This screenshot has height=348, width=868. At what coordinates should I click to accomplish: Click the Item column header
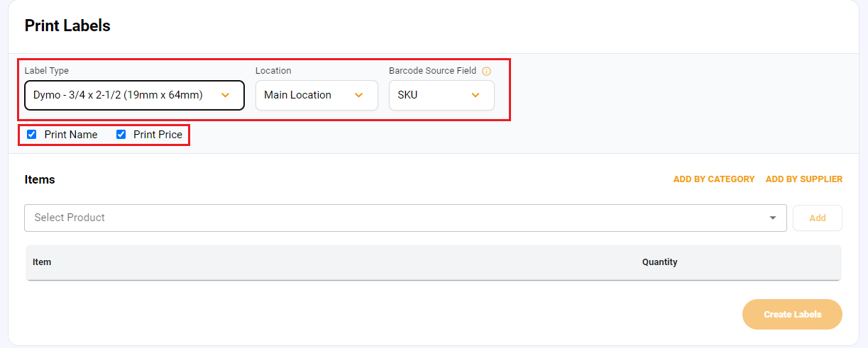[42, 262]
